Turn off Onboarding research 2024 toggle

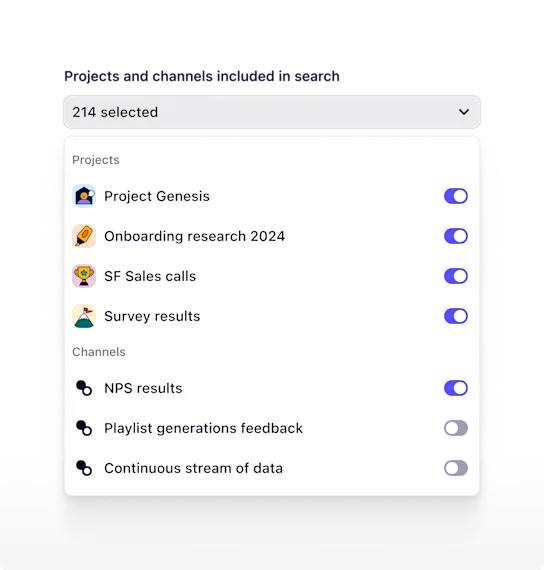point(456,236)
